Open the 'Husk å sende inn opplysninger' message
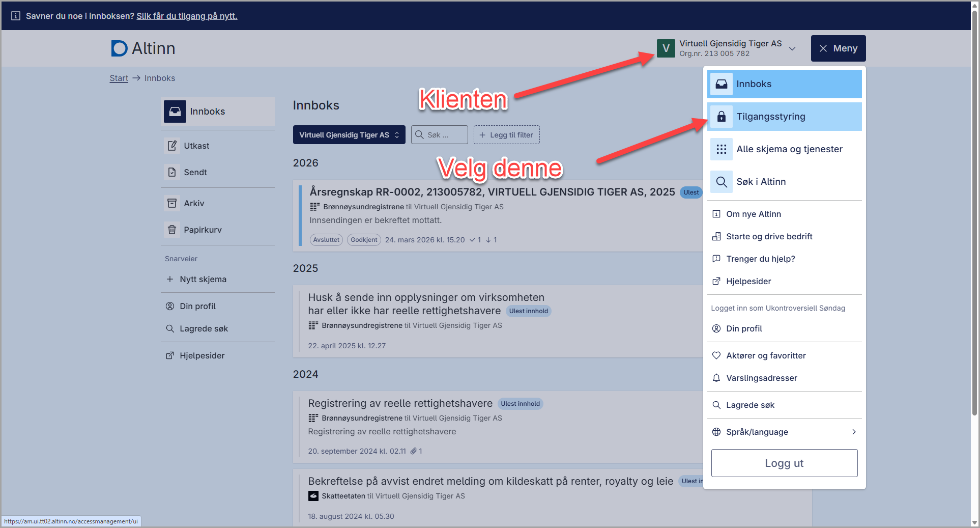 (426, 304)
